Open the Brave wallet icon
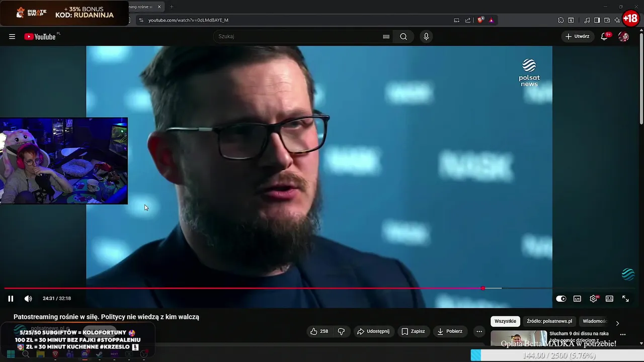 (607, 20)
